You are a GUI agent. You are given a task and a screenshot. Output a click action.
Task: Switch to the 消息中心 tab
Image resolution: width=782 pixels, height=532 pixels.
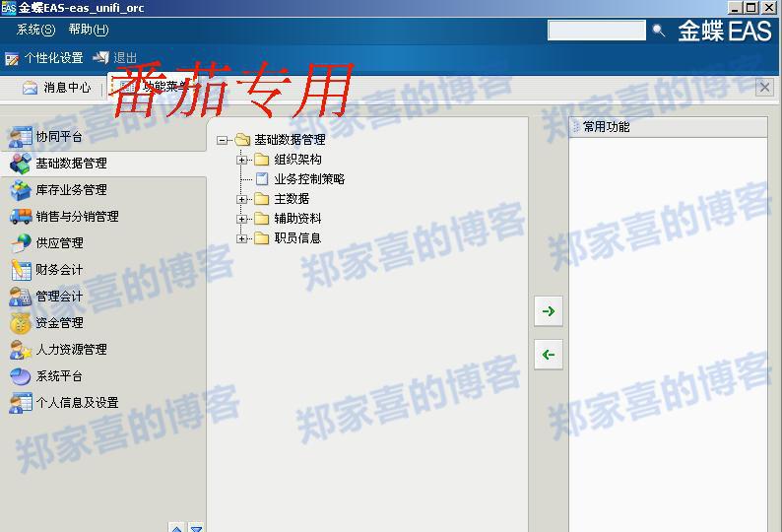tap(56, 88)
